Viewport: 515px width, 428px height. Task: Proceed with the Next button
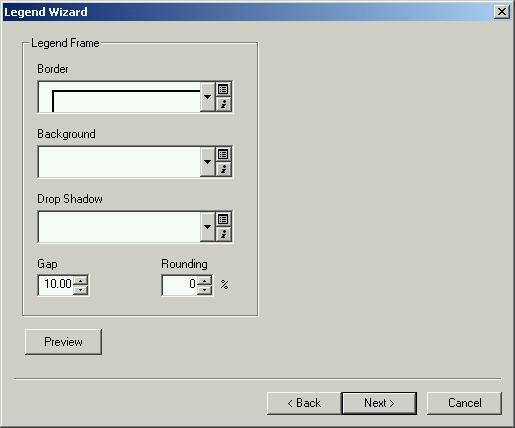(379, 403)
